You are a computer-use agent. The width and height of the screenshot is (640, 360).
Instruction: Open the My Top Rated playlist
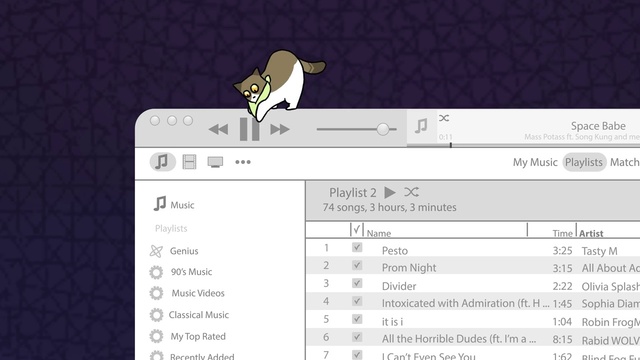click(198, 336)
